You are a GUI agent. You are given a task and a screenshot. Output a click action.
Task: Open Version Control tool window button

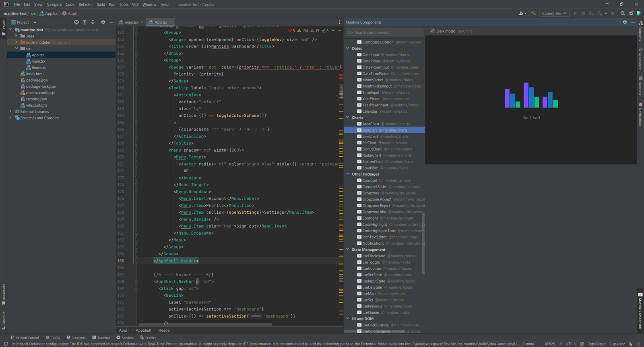pyautogui.click(x=25, y=338)
